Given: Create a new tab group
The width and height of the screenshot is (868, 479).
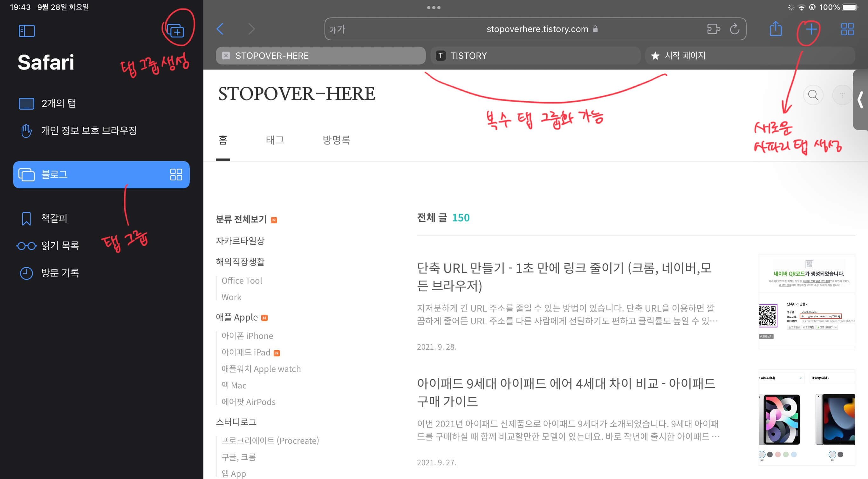Looking at the screenshot, I should pos(175,31).
